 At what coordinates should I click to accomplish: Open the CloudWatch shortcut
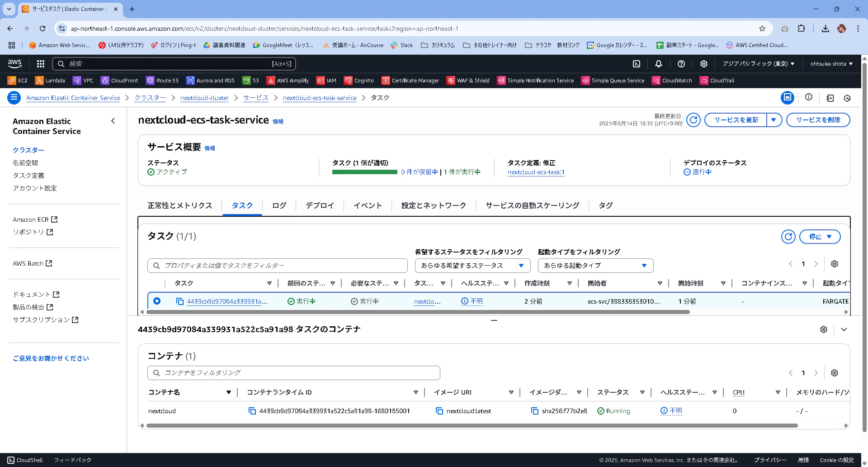click(672, 81)
